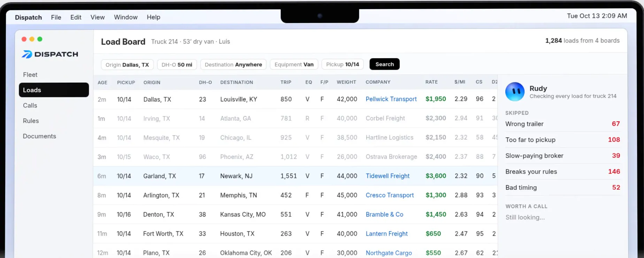Sort by the TRIP column header
The image size is (644, 258).
(286, 82)
